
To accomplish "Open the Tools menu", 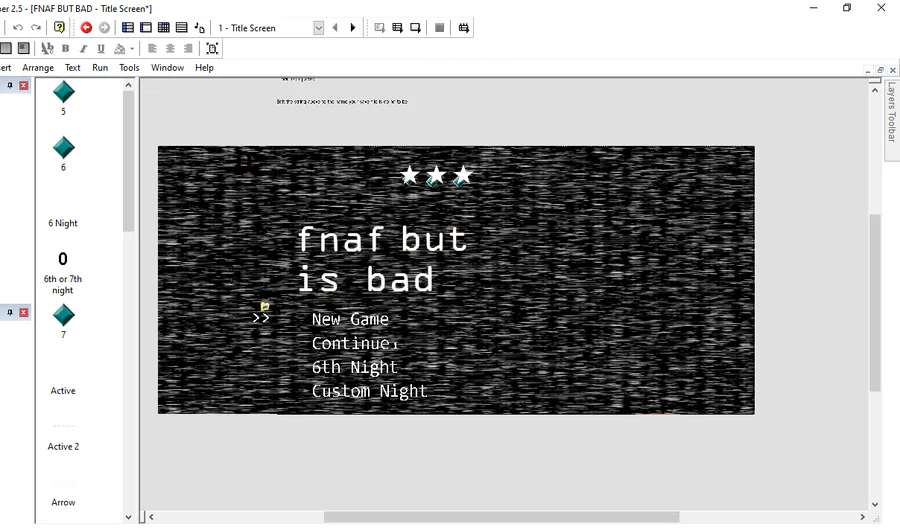I will 129,68.
